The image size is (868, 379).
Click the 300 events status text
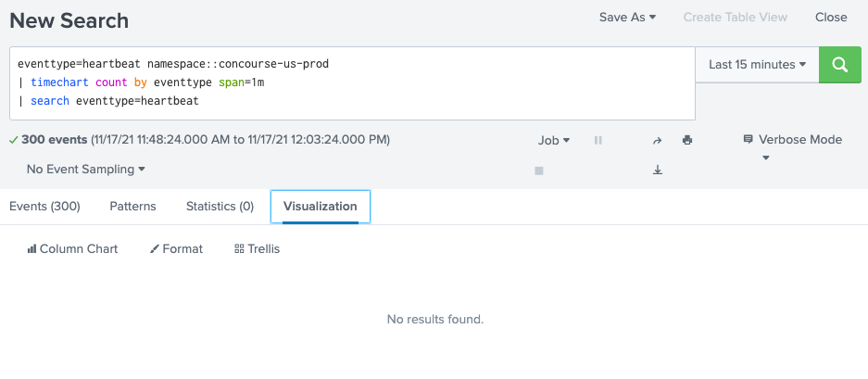(55, 140)
